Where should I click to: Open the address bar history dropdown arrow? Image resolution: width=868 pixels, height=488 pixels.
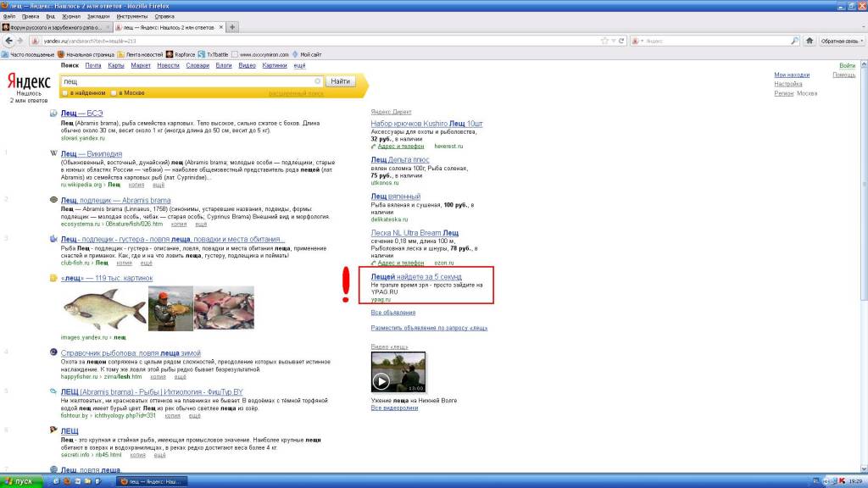(x=614, y=41)
